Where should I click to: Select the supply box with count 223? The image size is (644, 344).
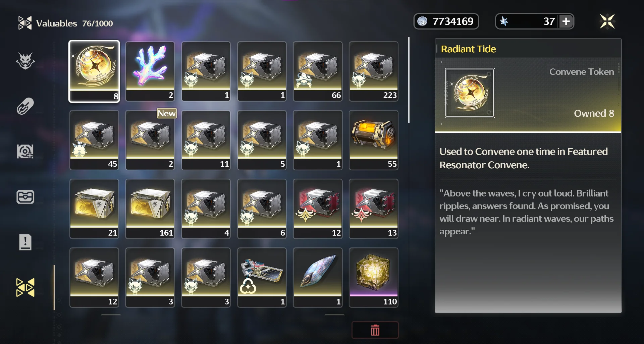tap(374, 71)
